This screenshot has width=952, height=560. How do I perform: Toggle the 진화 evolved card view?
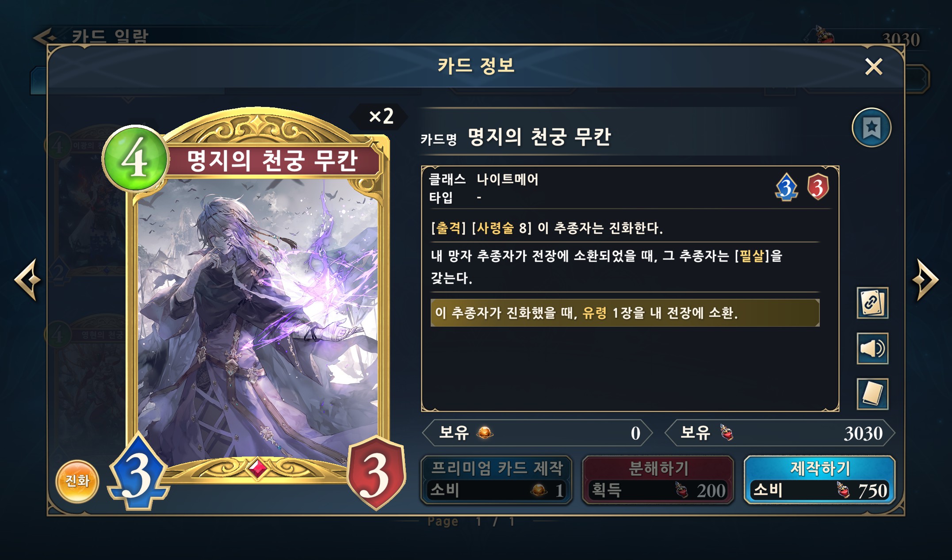[x=77, y=481]
